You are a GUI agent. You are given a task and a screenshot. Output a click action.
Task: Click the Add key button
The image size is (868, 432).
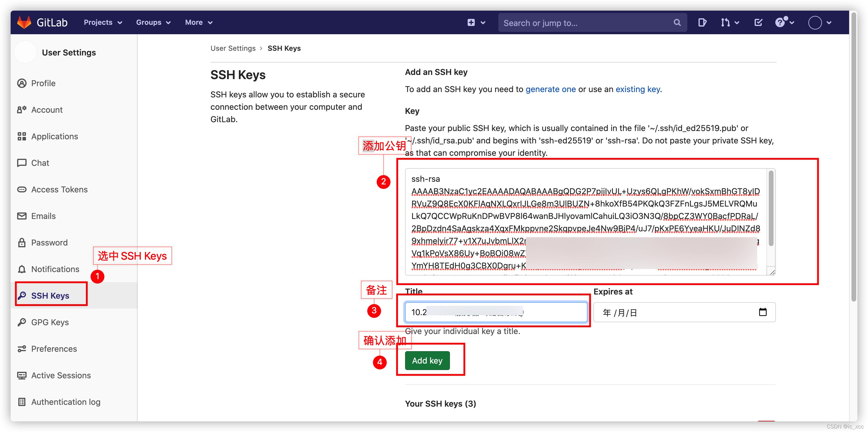[428, 360]
